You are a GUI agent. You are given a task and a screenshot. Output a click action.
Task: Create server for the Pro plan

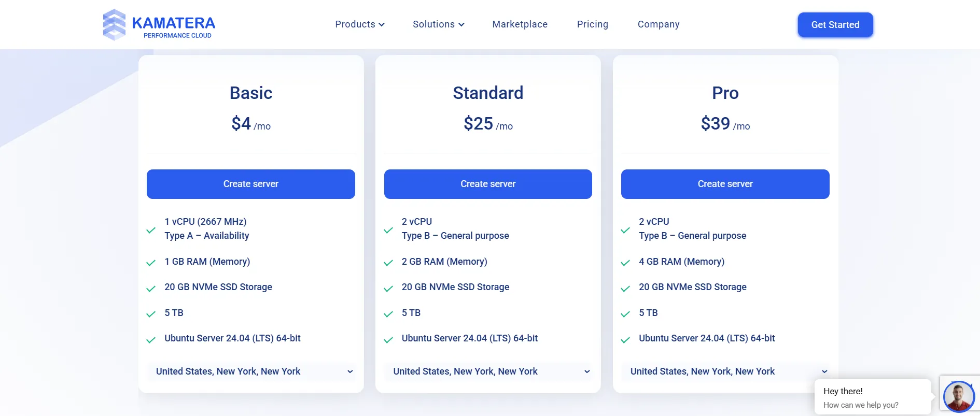click(725, 184)
